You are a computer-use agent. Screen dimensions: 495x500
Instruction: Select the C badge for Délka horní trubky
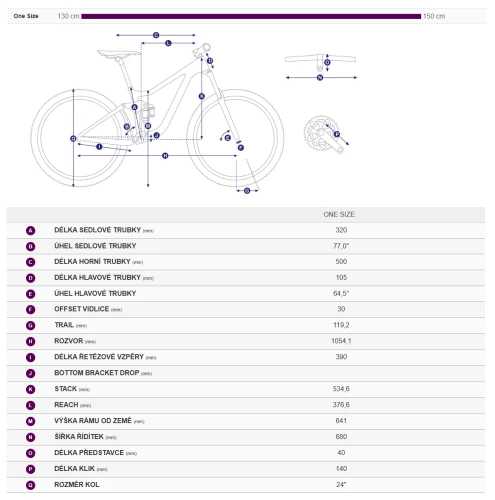(30, 262)
